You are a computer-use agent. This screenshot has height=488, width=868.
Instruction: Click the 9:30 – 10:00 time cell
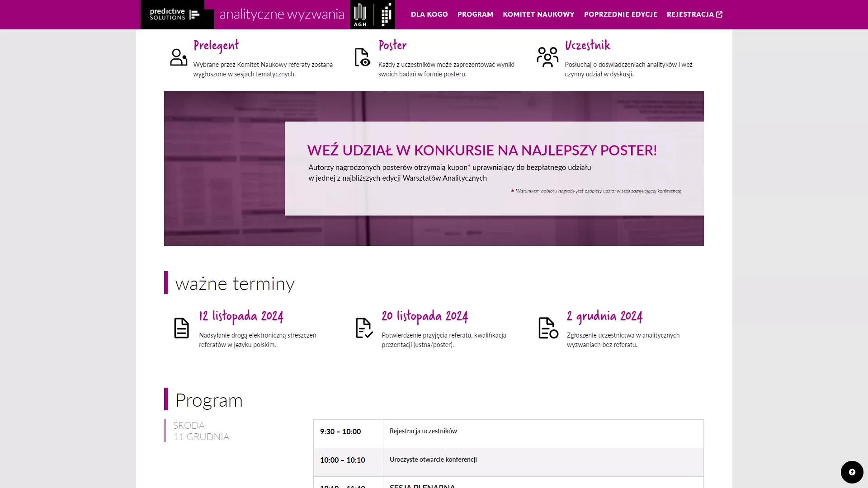click(348, 434)
